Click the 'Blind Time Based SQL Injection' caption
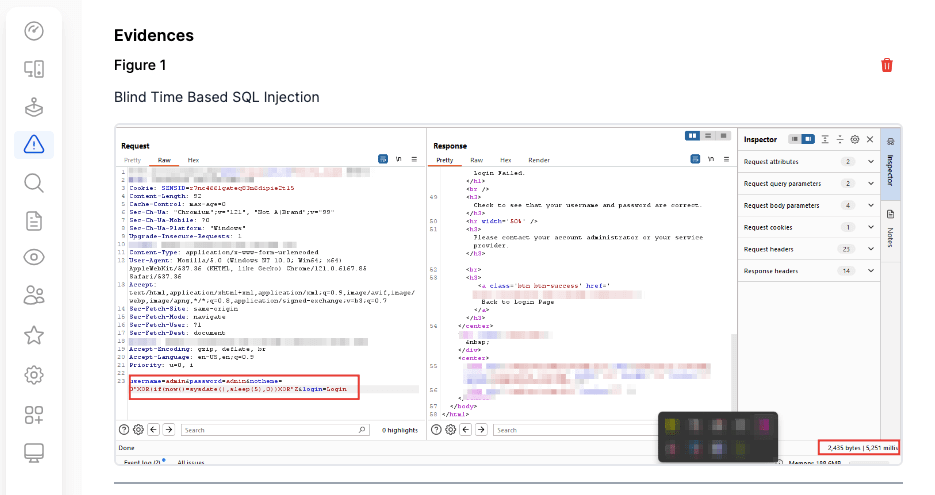The width and height of the screenshot is (935, 495). pos(216,97)
